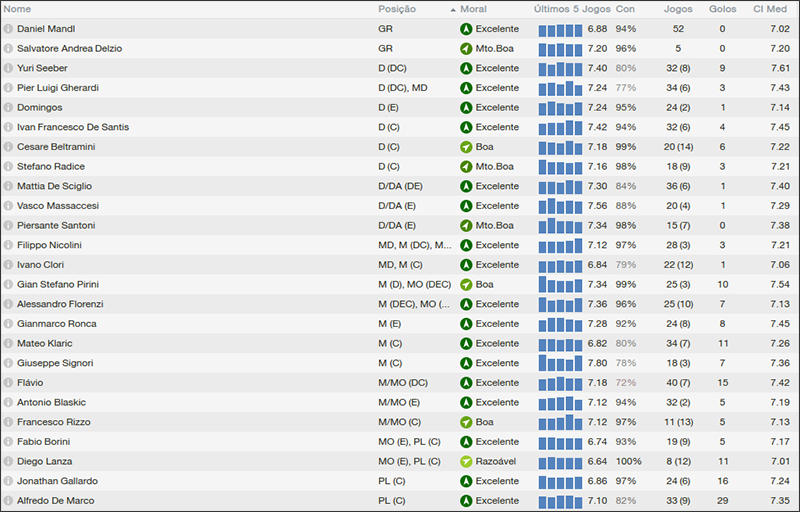Click Stefano Radice's Mto.Boa morale icon
Viewport: 800px width, 512px height.
[x=466, y=166]
